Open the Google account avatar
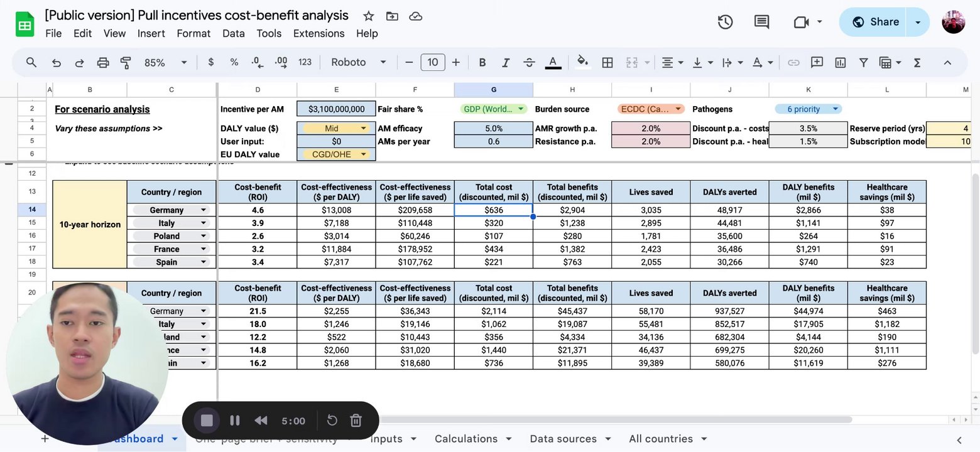980x452 pixels. (954, 22)
